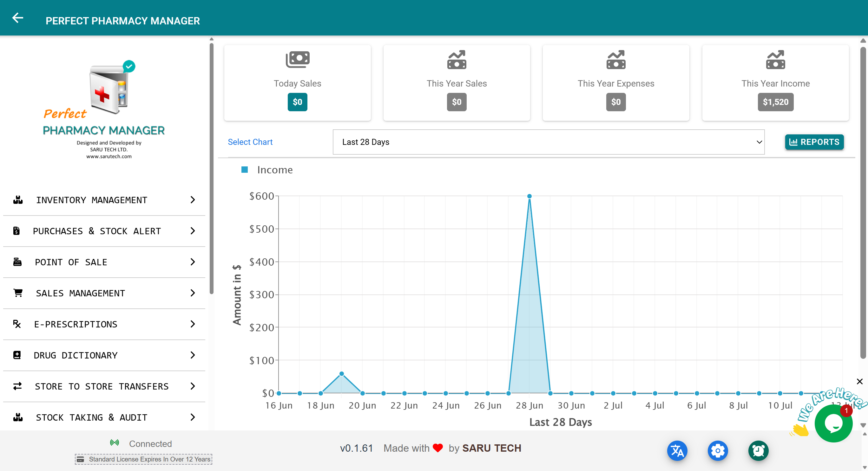This screenshot has width=868, height=471.
Task: Click the version v0.1.61 label
Action: click(357, 448)
